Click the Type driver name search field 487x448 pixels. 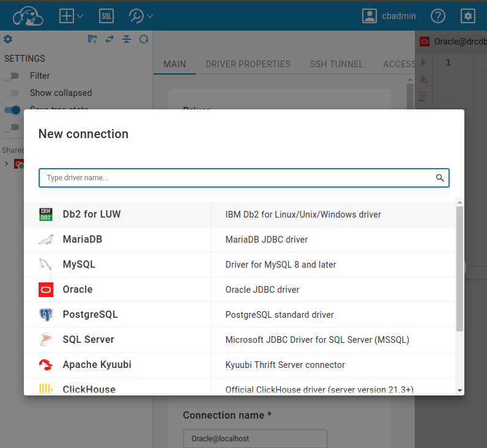(x=244, y=178)
